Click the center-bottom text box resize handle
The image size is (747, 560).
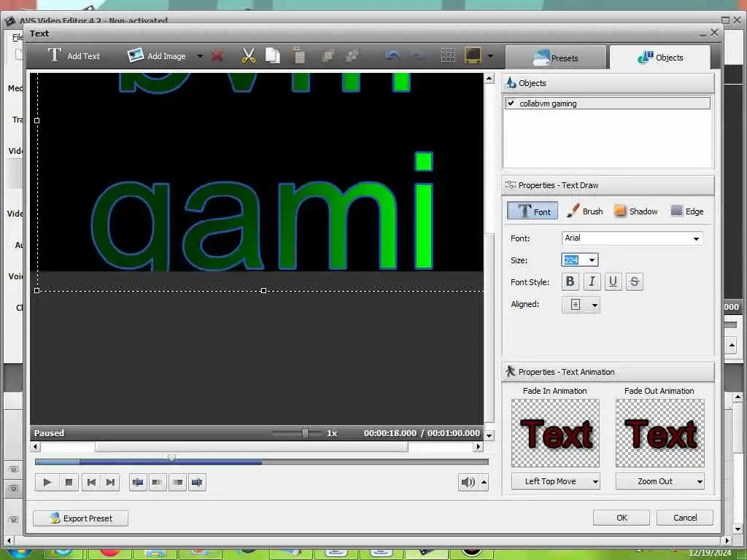(x=263, y=290)
